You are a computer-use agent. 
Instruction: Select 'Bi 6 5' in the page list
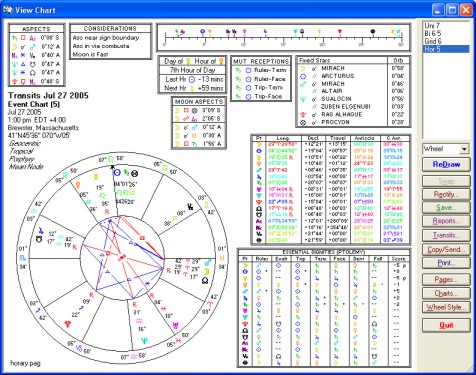[x=433, y=33]
